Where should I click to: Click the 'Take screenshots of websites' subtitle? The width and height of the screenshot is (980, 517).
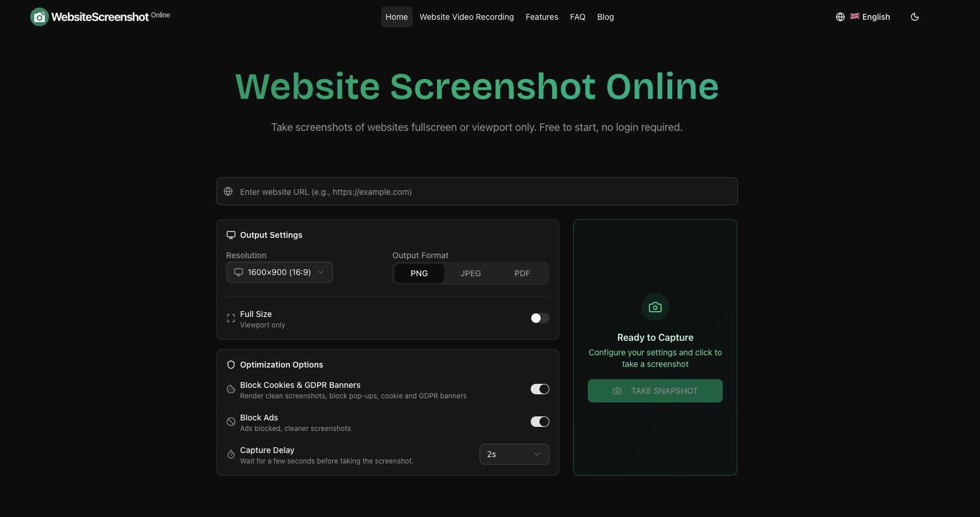477,127
